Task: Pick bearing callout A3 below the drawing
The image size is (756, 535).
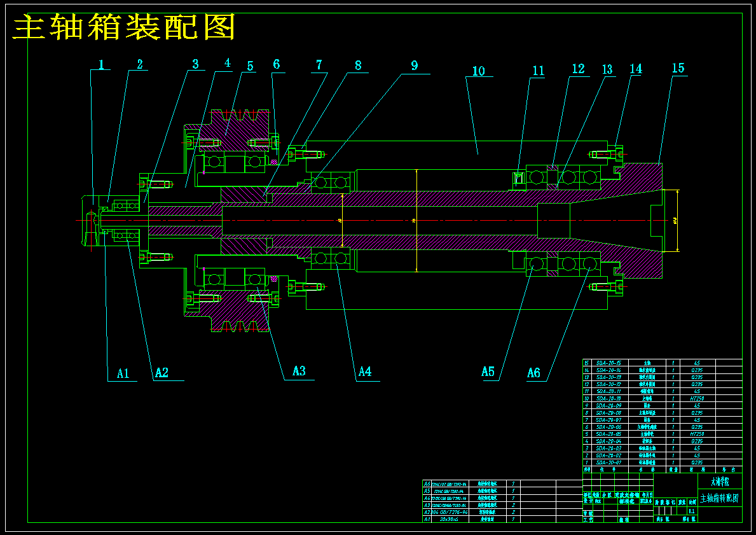Action: click(x=299, y=370)
